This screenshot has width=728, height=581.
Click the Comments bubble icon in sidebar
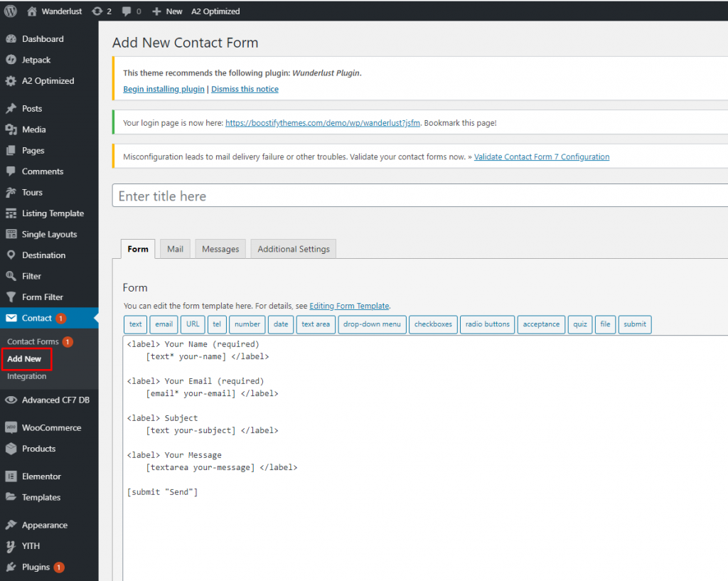pyautogui.click(x=11, y=171)
